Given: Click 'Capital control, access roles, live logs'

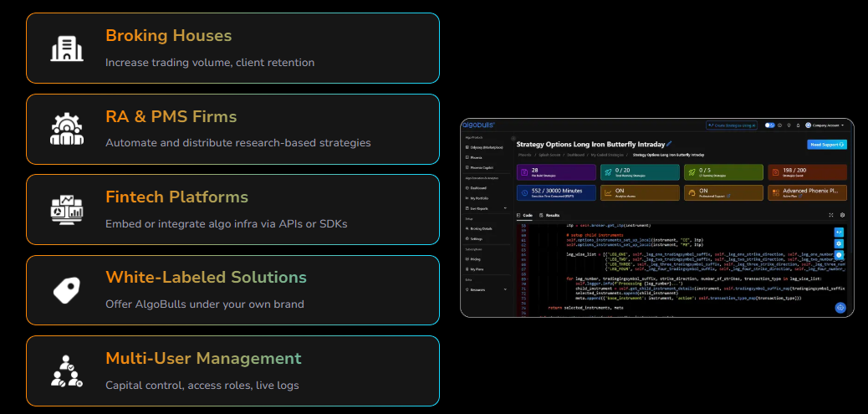Looking at the screenshot, I should click(x=202, y=386).
